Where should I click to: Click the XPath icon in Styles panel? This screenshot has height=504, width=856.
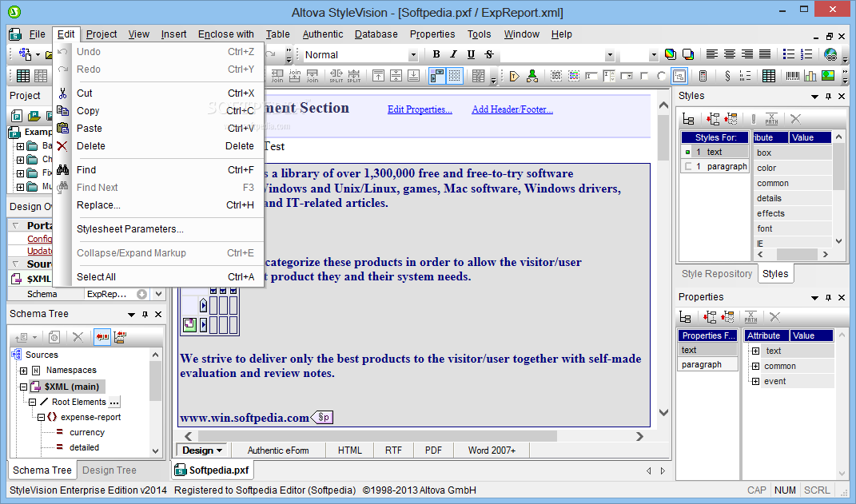pos(771,118)
